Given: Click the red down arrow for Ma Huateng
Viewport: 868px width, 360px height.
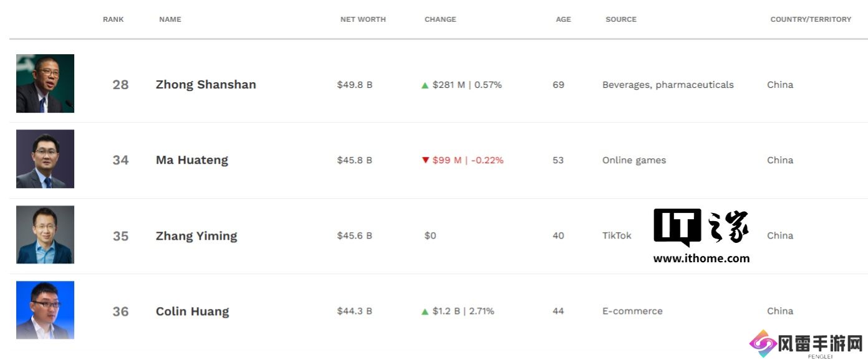Looking at the screenshot, I should pos(425,160).
